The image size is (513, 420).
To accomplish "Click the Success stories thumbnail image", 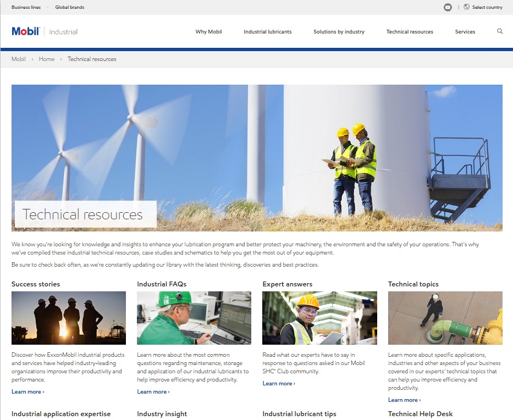I will (68, 318).
